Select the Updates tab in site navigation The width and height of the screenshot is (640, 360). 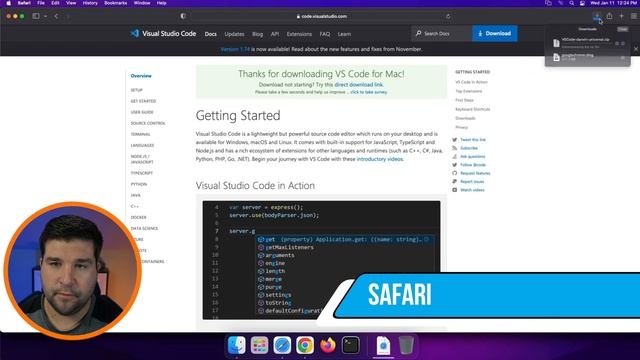(x=234, y=34)
